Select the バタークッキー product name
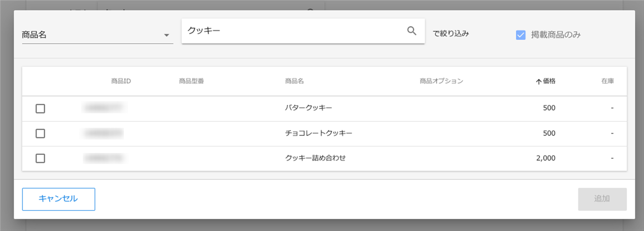The height and width of the screenshot is (231, 644). (309, 108)
